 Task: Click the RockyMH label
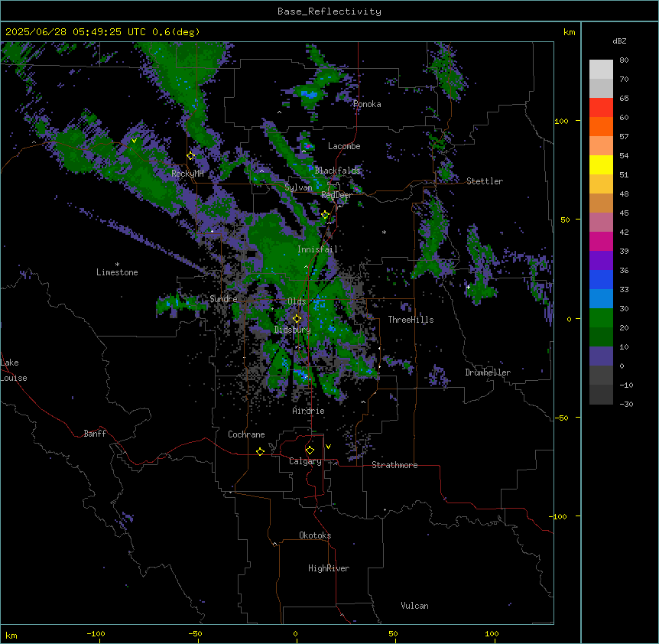point(187,173)
